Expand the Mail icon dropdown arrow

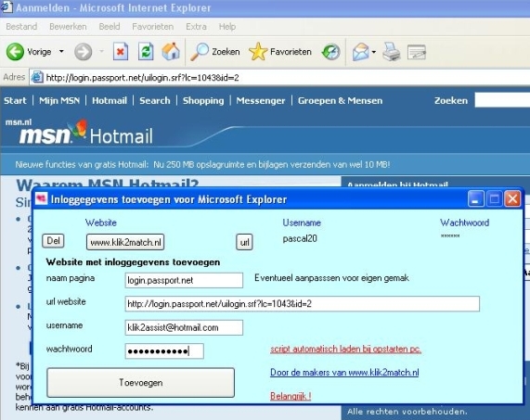point(373,52)
